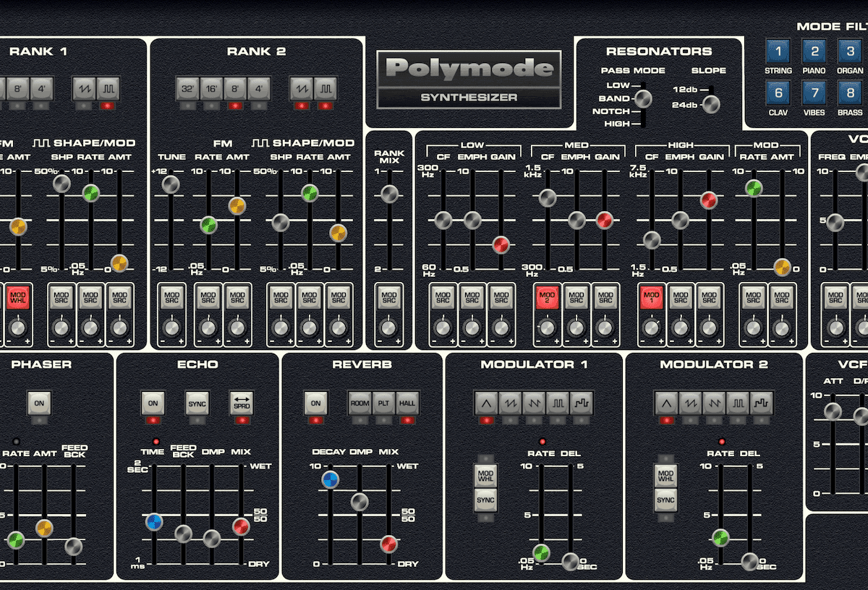Open the red MOD 2 source under MED CF
The height and width of the screenshot is (590, 868).
(x=547, y=297)
